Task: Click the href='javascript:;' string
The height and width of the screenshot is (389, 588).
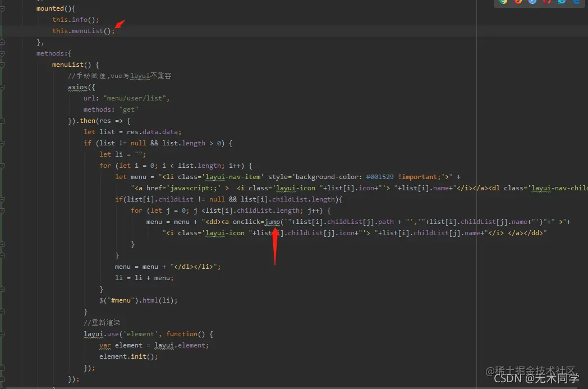Action: (183, 188)
